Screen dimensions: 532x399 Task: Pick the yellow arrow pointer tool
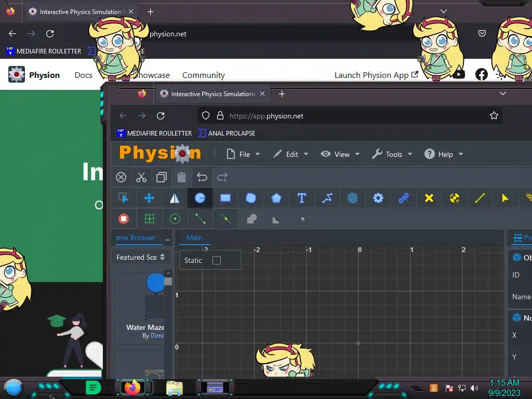[x=505, y=198]
